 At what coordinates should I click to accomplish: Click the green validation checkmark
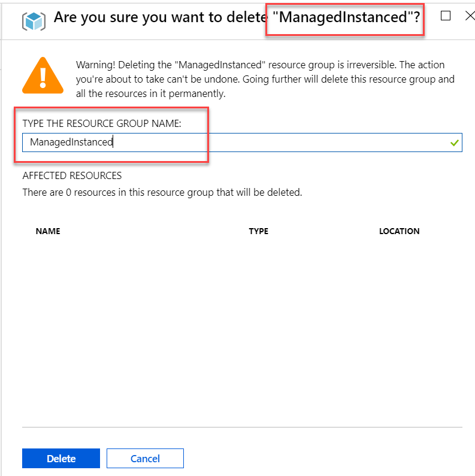(x=455, y=143)
